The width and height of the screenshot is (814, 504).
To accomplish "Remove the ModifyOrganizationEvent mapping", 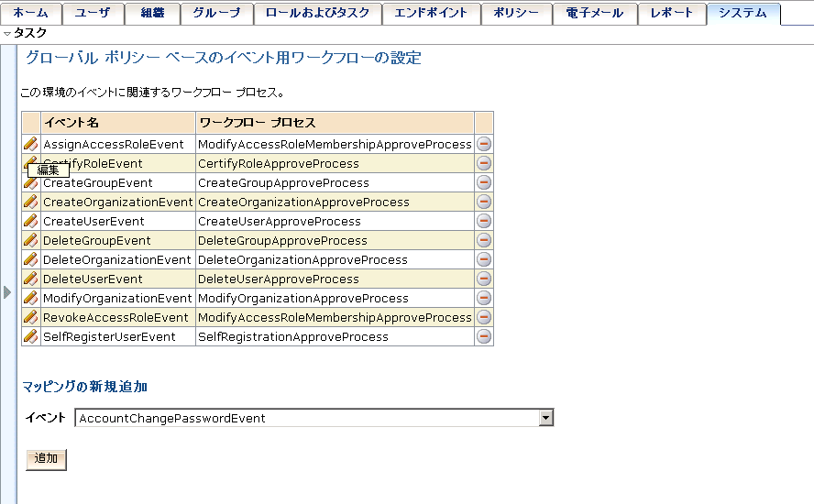I will (x=484, y=298).
